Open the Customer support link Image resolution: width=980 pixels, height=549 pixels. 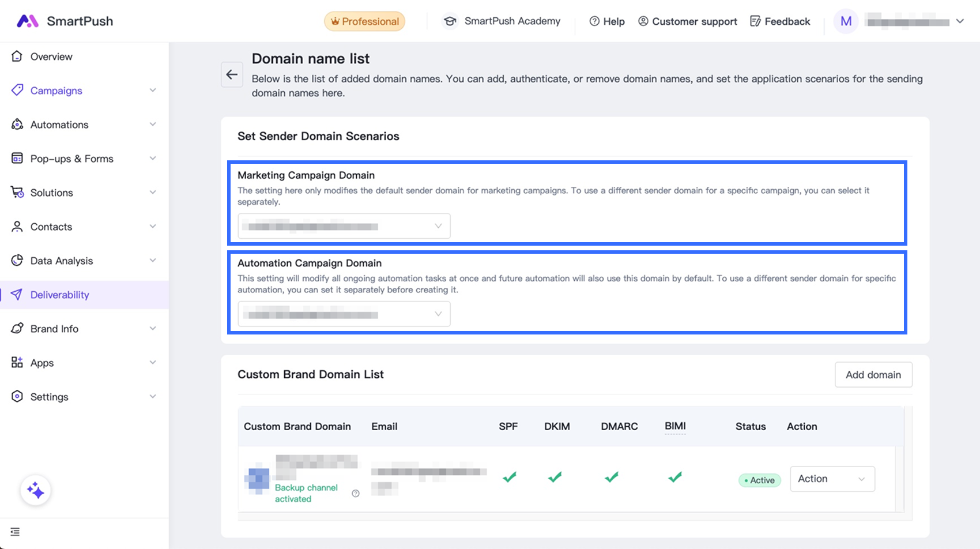[x=688, y=21]
